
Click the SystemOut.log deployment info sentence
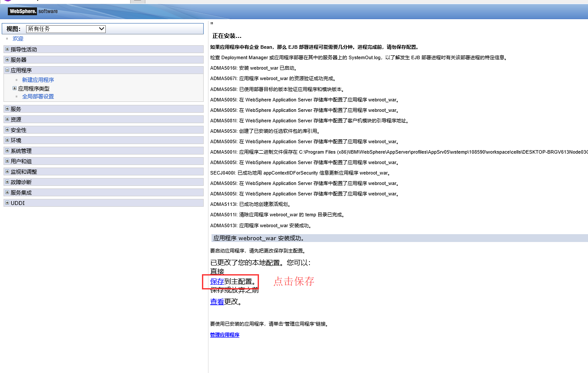[359, 57]
